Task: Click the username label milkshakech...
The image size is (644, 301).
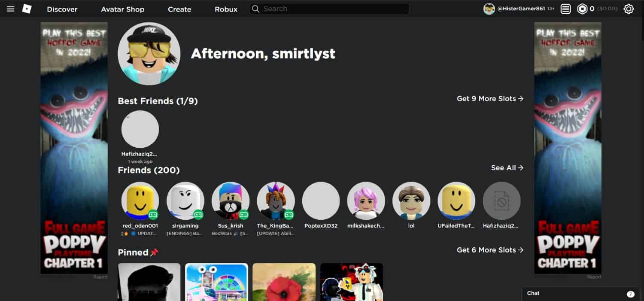Action: point(366,226)
